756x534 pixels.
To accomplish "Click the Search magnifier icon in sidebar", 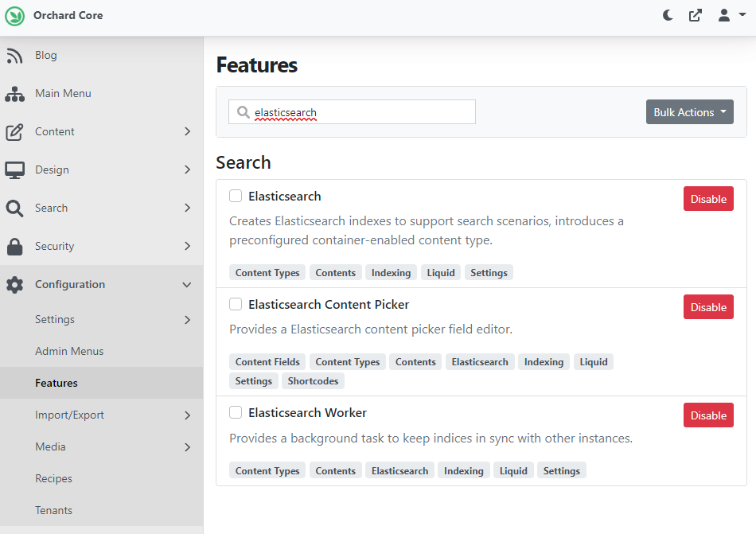I will (14, 209).
